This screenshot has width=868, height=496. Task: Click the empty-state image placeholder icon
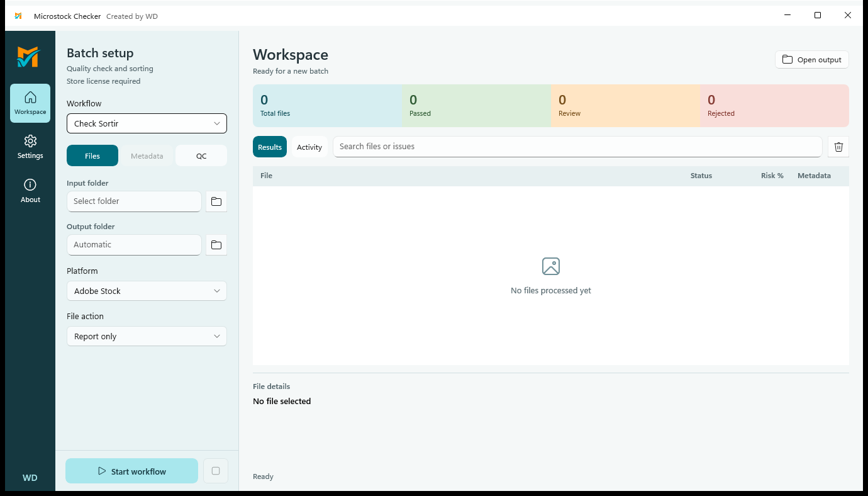coord(551,266)
